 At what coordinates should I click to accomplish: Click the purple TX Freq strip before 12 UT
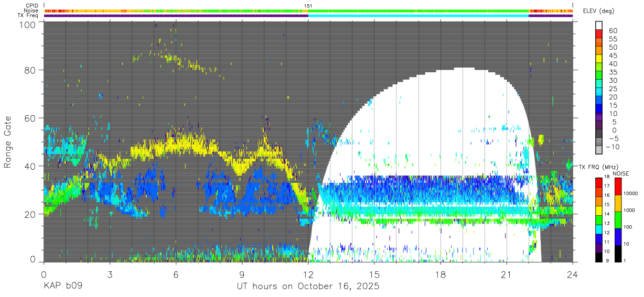coord(176,16)
